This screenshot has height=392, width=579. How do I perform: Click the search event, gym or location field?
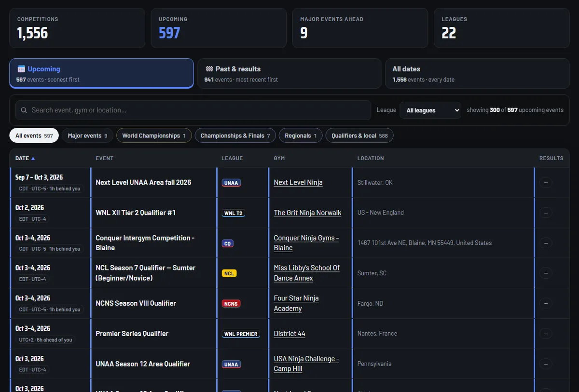tap(193, 110)
